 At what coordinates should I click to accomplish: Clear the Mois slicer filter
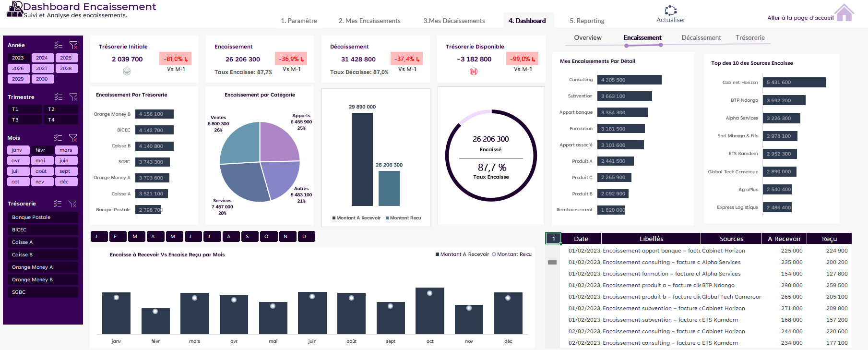[73, 138]
